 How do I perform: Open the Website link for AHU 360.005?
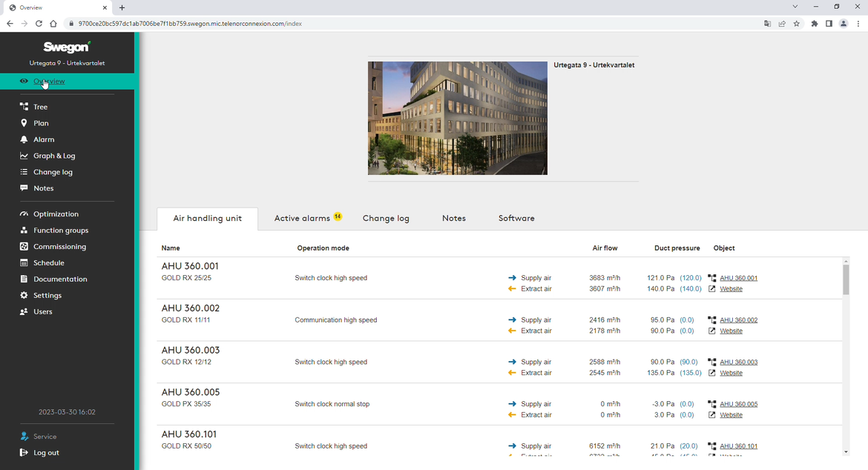tap(731, 414)
